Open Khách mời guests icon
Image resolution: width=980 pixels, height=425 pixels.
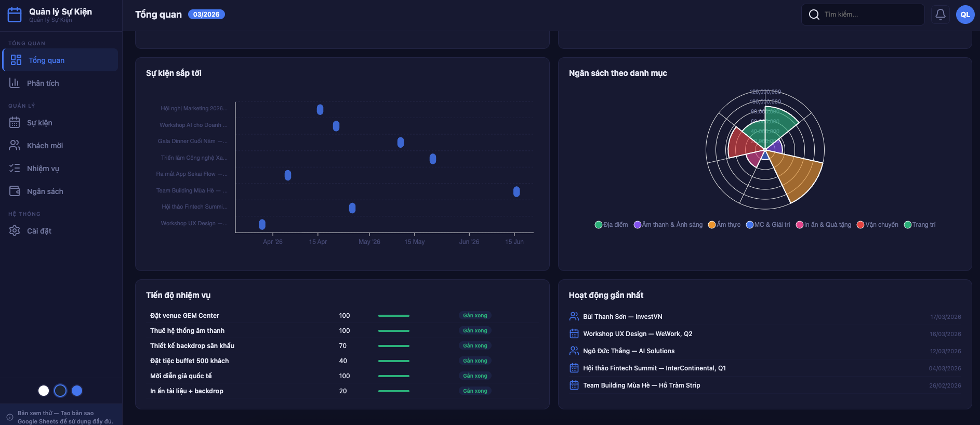coord(15,146)
